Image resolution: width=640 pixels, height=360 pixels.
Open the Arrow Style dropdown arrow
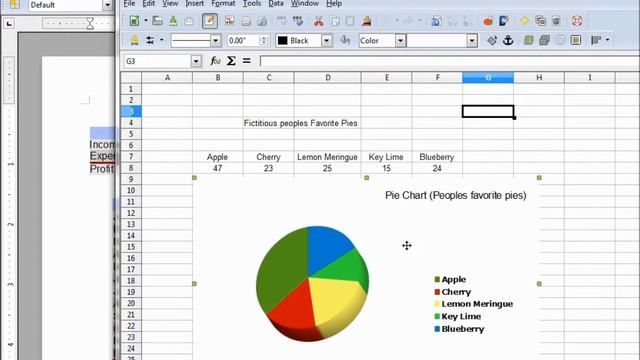pos(162,40)
